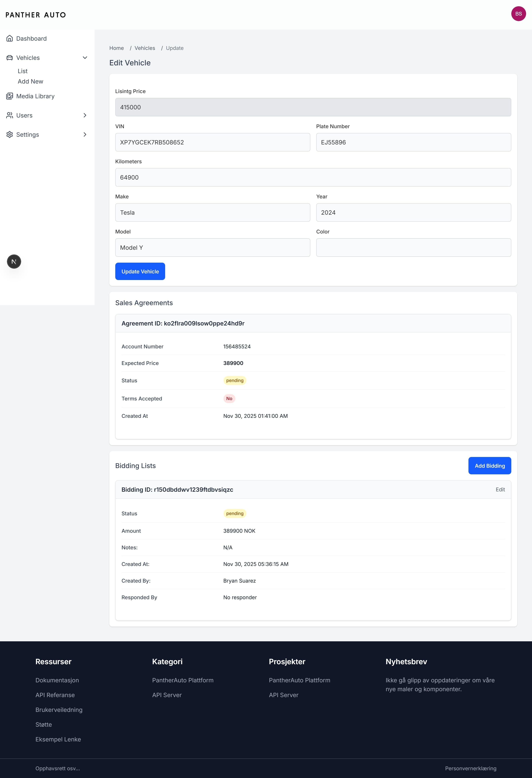Click the Update Vehicle button

click(x=140, y=271)
